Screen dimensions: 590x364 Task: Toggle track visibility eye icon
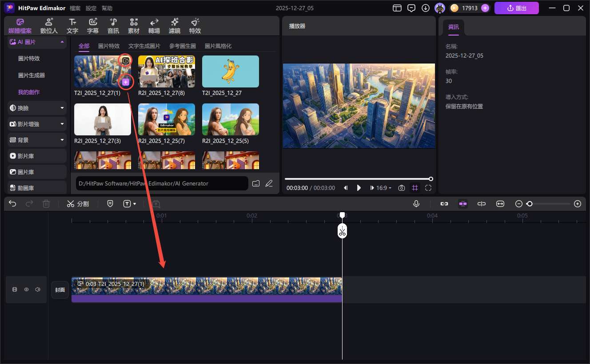point(26,289)
